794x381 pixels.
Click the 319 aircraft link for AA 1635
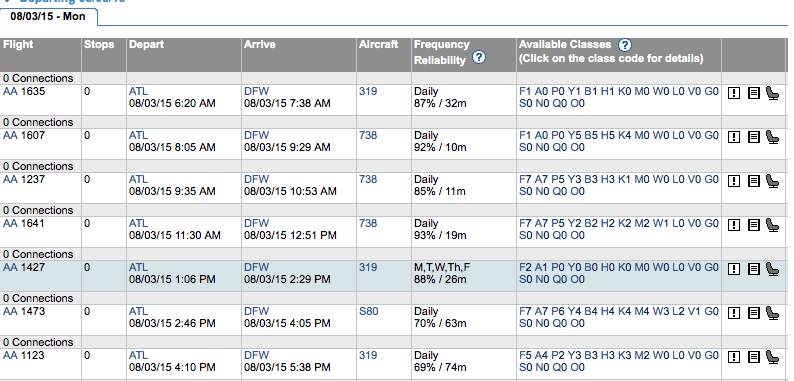(x=368, y=92)
